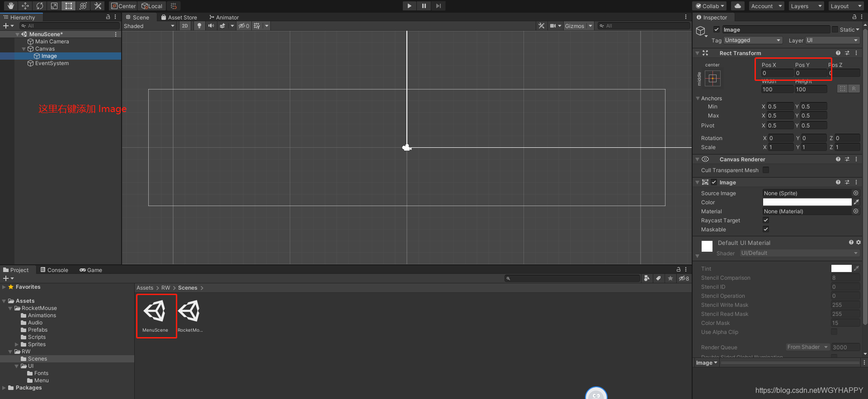Open the cloud services icon

738,6
